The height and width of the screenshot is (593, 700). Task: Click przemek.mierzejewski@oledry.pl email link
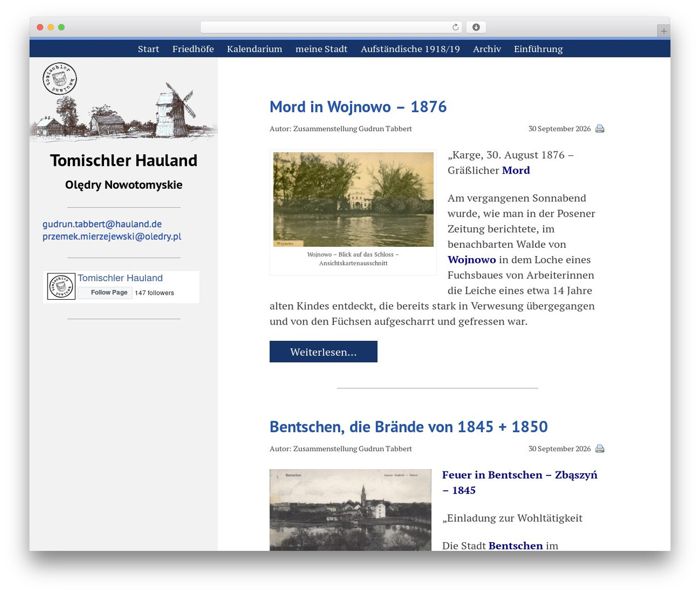(x=112, y=236)
